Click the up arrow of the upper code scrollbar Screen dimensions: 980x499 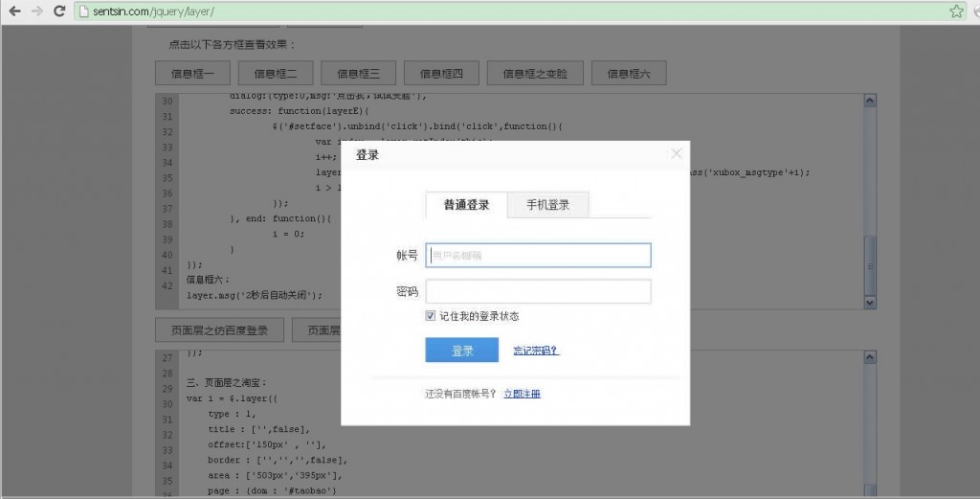coord(869,100)
